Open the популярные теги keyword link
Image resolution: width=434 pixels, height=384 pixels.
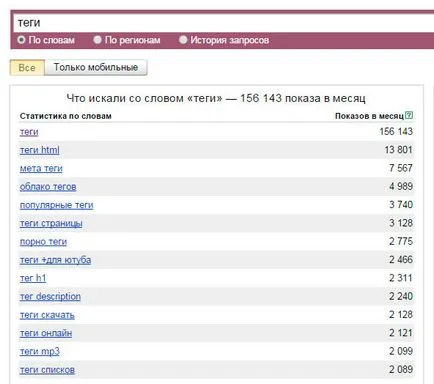57,205
